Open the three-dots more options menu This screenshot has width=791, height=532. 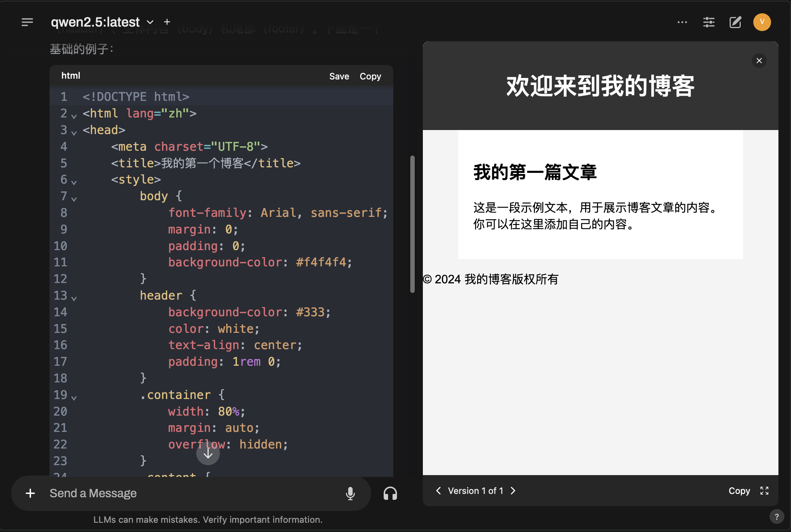point(682,22)
